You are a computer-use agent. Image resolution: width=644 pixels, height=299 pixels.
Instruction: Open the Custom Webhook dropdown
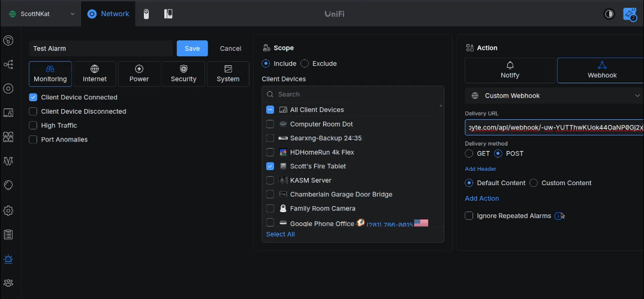point(554,95)
